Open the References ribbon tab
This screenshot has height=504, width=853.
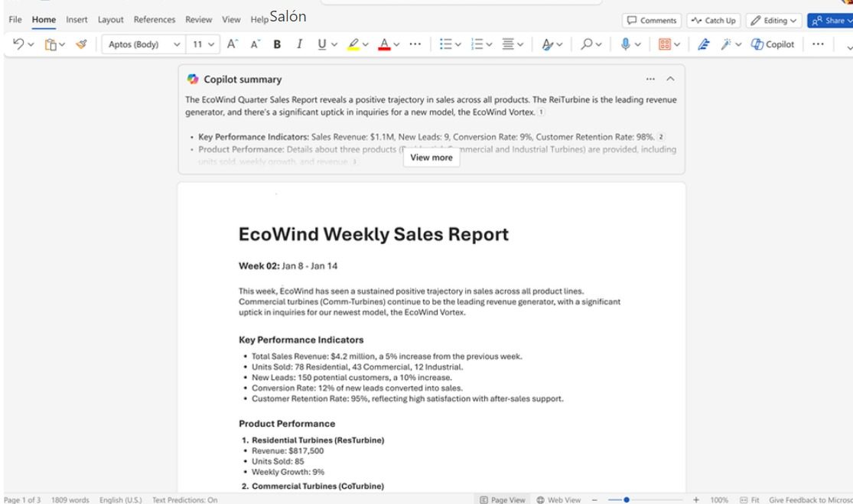(155, 19)
